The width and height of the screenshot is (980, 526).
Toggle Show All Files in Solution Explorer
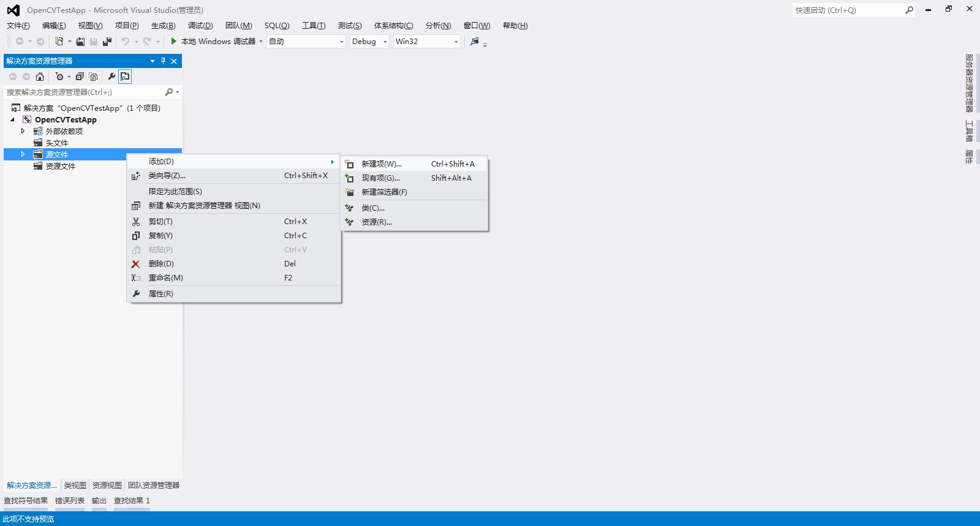93,77
